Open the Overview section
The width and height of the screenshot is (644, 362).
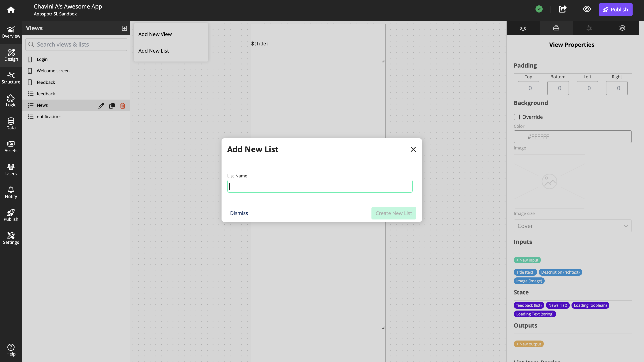pyautogui.click(x=11, y=32)
